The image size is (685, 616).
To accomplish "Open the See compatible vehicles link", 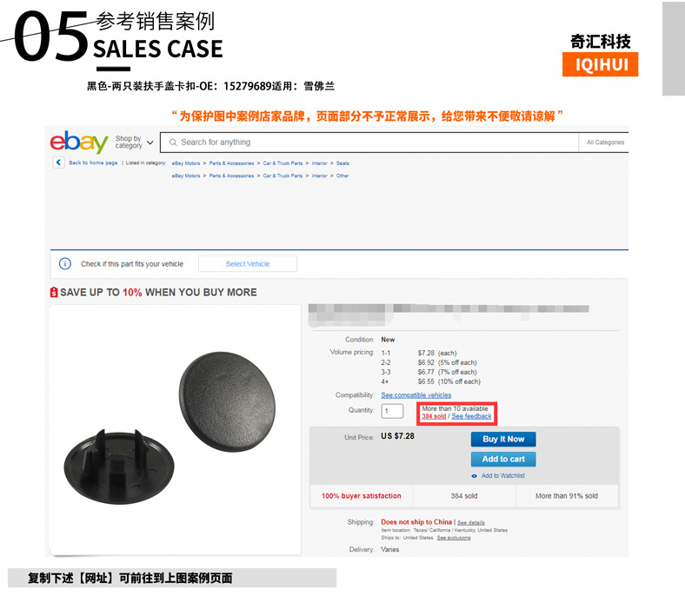I will pos(416,395).
